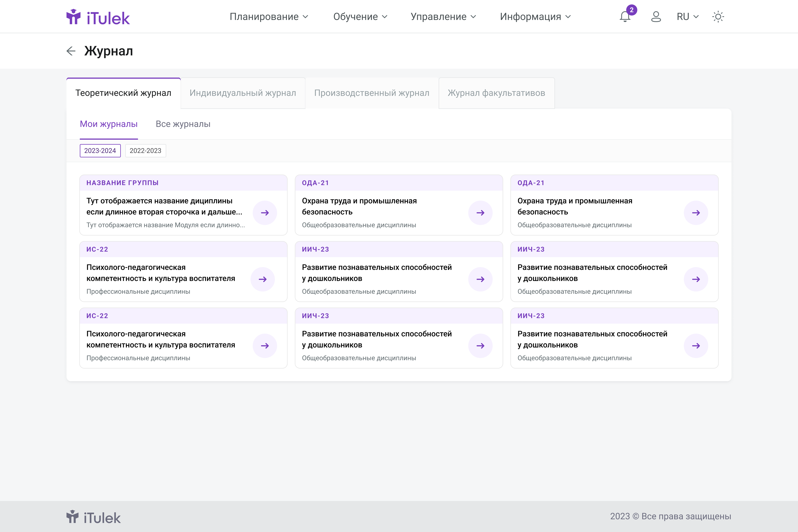Image resolution: width=798 pixels, height=532 pixels.
Task: Open the user profile icon
Action: (x=656, y=17)
